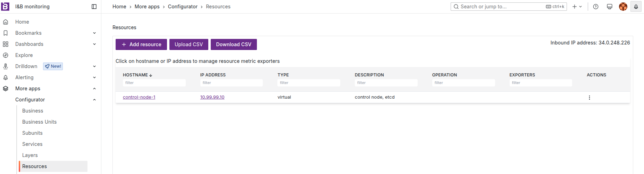The width and height of the screenshot is (644, 174).
Task: Click the More apps layers icon
Action: (6, 89)
